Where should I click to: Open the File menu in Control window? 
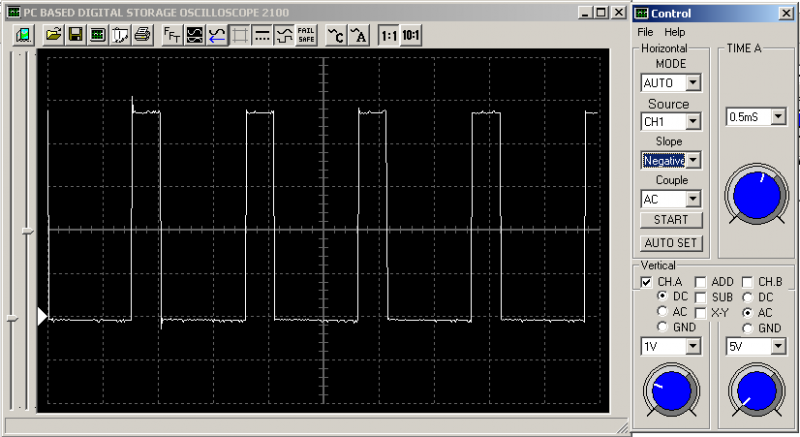click(645, 32)
